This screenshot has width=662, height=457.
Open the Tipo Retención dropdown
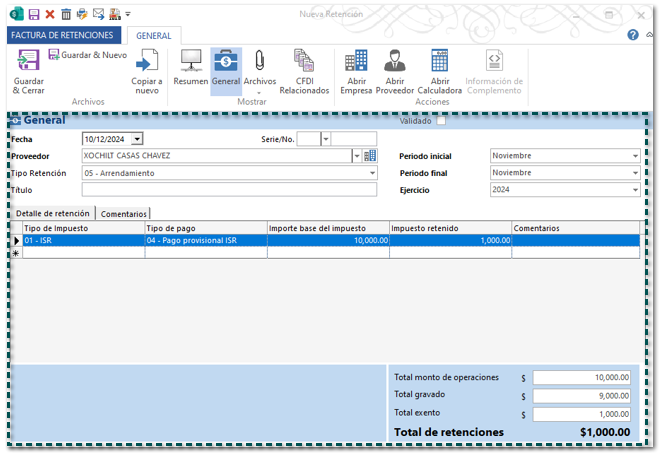click(x=372, y=173)
